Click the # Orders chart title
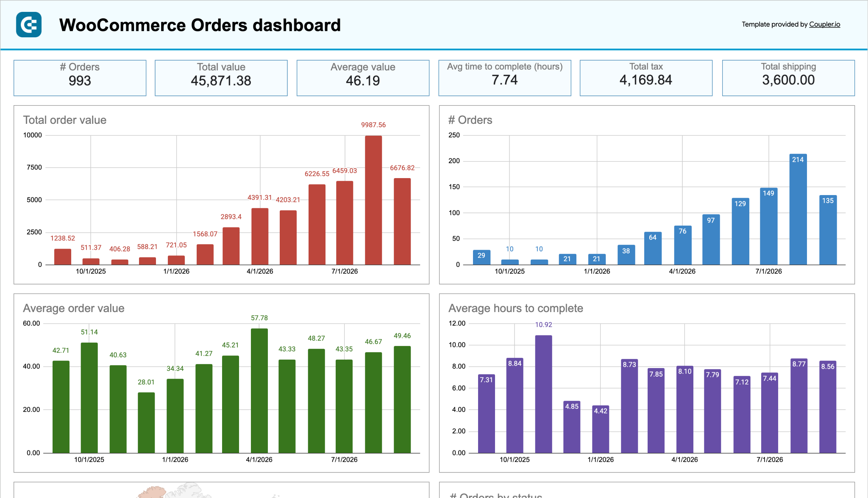Viewport: 868px width, 498px height. click(x=470, y=120)
